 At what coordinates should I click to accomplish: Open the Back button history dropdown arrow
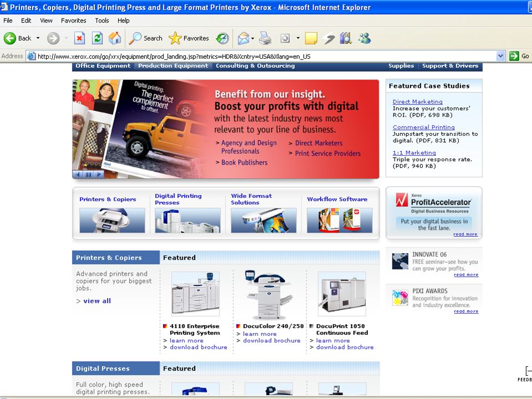(x=38, y=38)
